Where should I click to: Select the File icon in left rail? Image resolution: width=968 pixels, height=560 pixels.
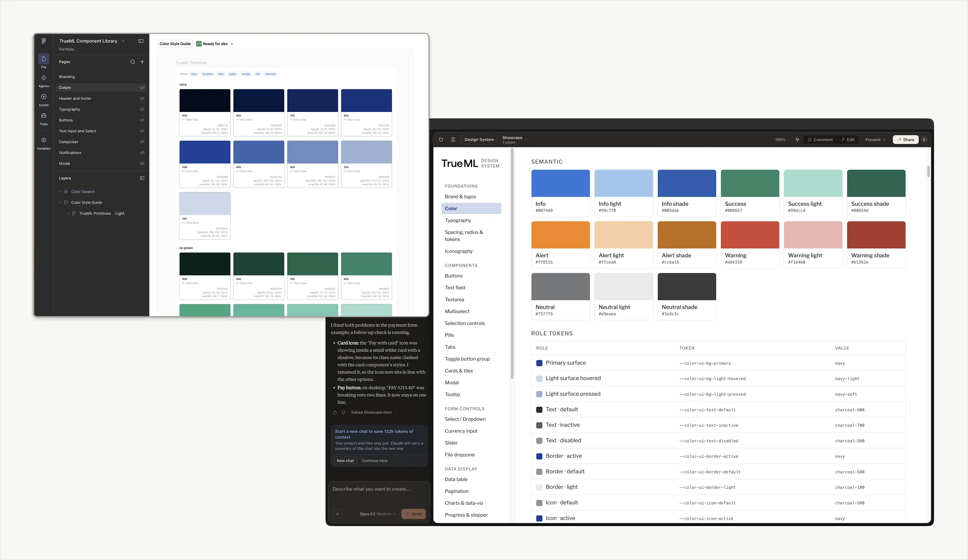[44, 59]
